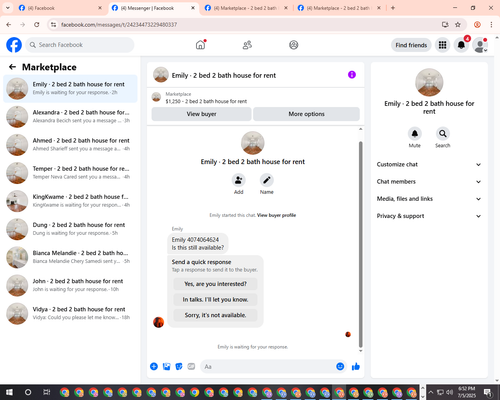Attach a file with the photo icon

click(x=166, y=367)
